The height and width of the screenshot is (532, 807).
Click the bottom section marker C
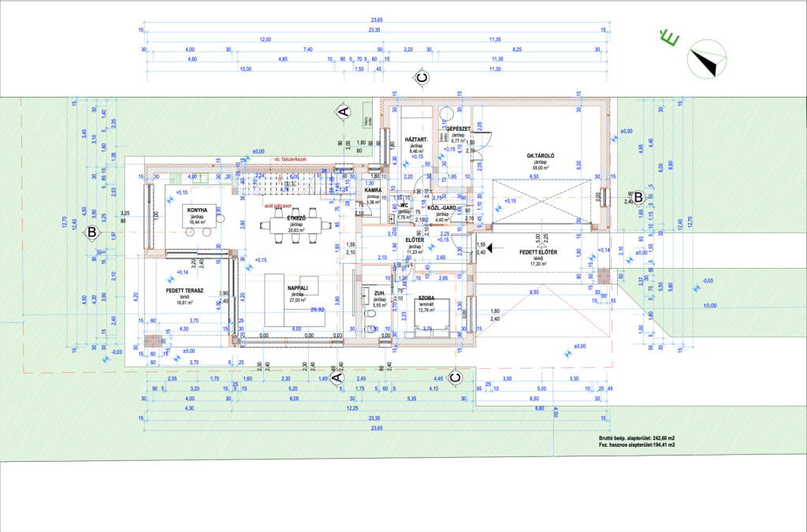(x=454, y=379)
